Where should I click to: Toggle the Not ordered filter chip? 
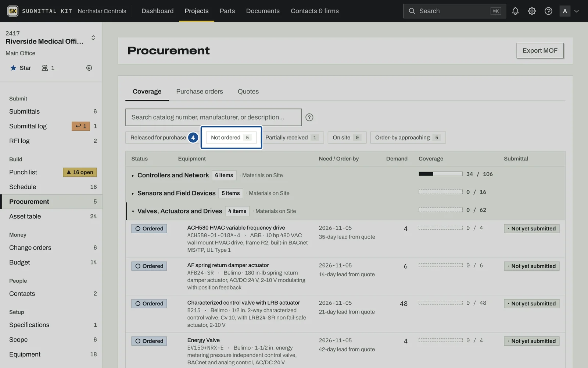(231, 138)
